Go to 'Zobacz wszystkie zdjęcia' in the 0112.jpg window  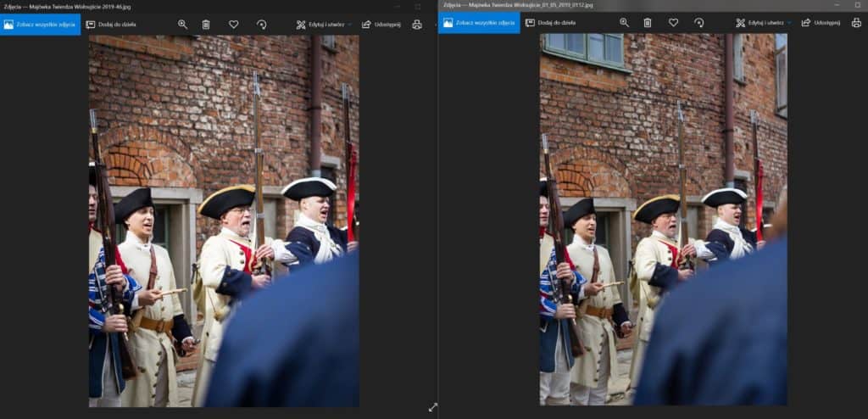(479, 23)
